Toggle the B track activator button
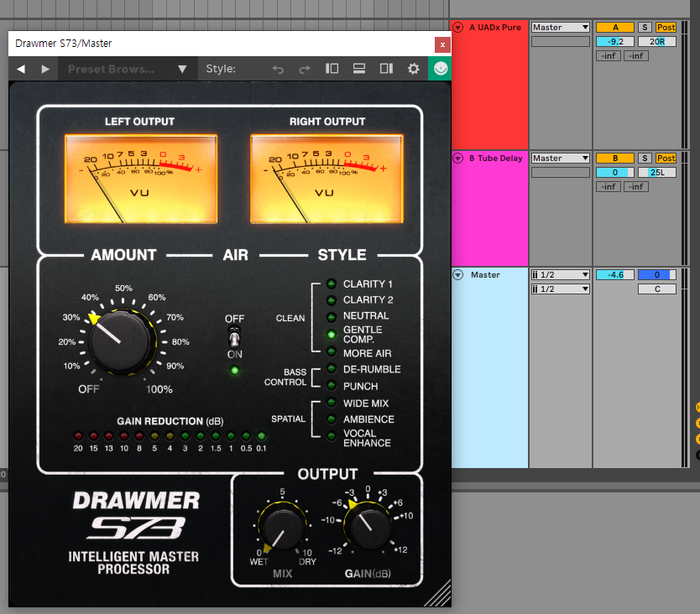This screenshot has height=614, width=700. pyautogui.click(x=614, y=158)
